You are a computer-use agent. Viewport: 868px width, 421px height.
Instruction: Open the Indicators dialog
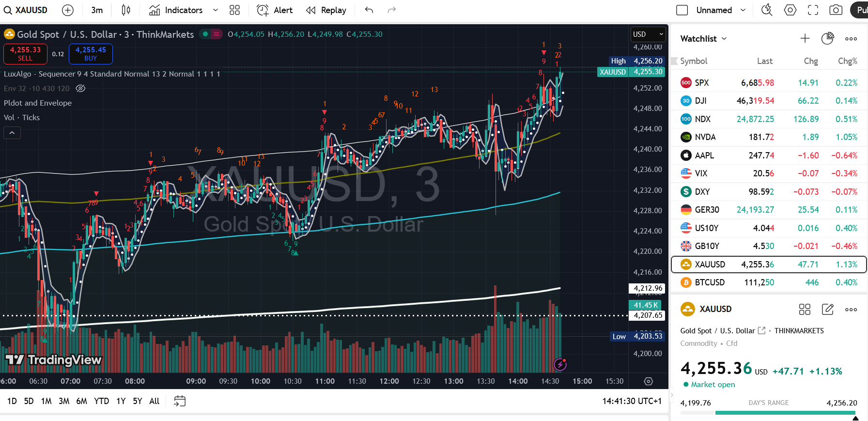pos(176,10)
